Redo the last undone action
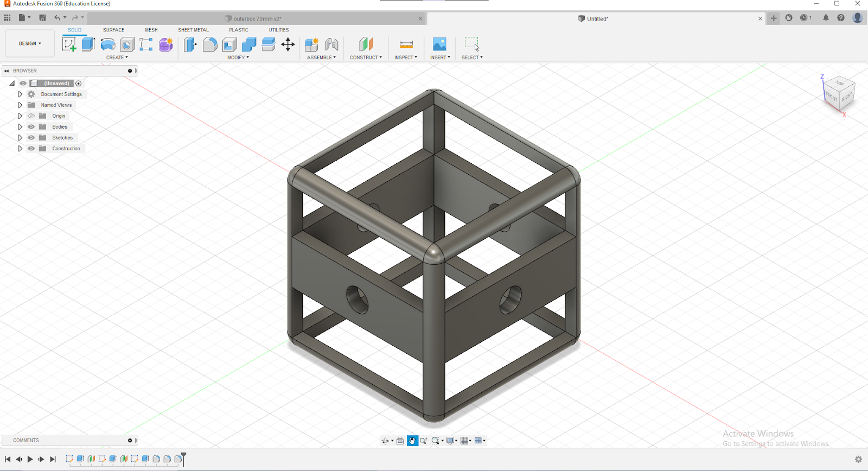Image resolution: width=868 pixels, height=471 pixels. point(75,18)
